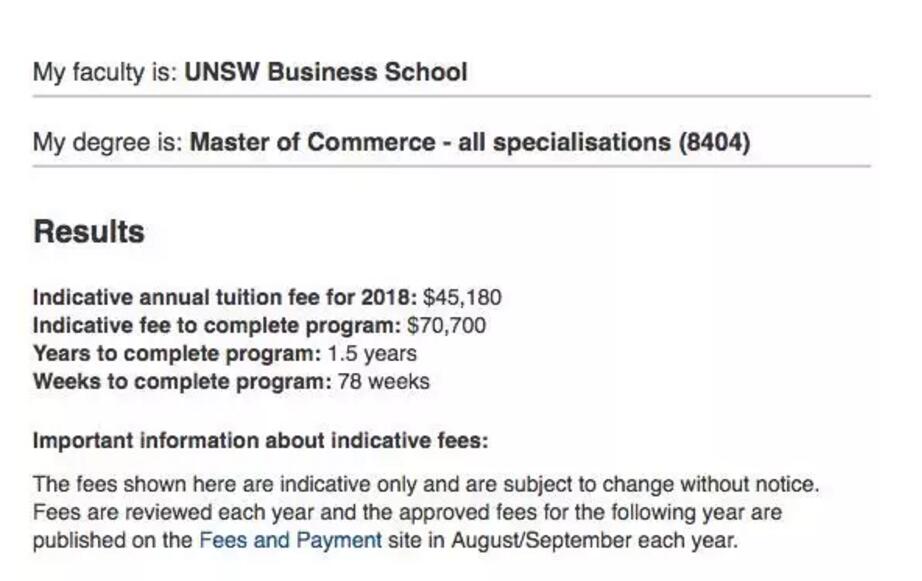
Task: Click 'Weeks to complete program' label
Action: tap(182, 382)
